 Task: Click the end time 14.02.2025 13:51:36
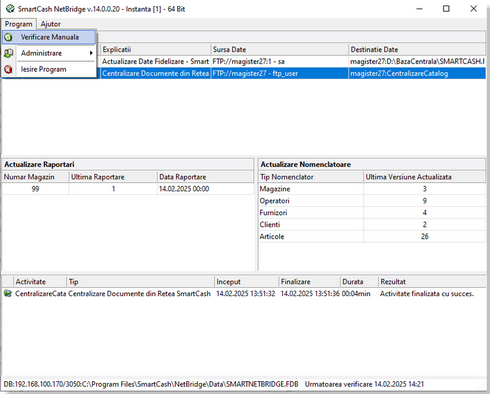(x=310, y=294)
